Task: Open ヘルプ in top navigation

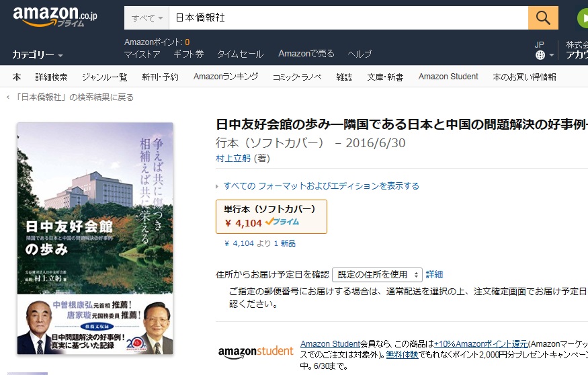Action: pyautogui.click(x=360, y=54)
